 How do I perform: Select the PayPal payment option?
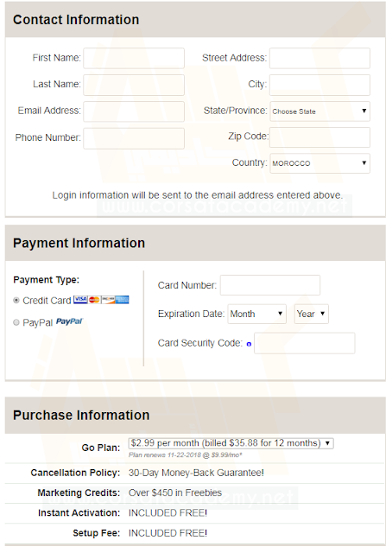coord(16,322)
